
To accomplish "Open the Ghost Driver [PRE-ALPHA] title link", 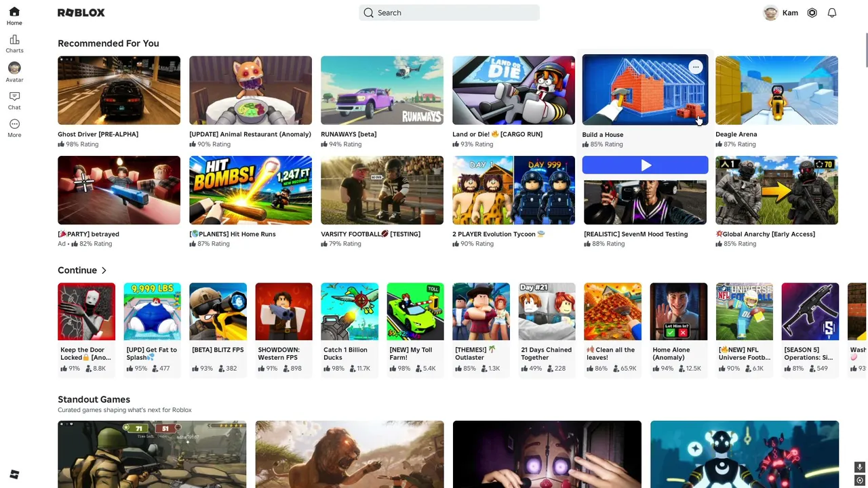I will [x=98, y=134].
